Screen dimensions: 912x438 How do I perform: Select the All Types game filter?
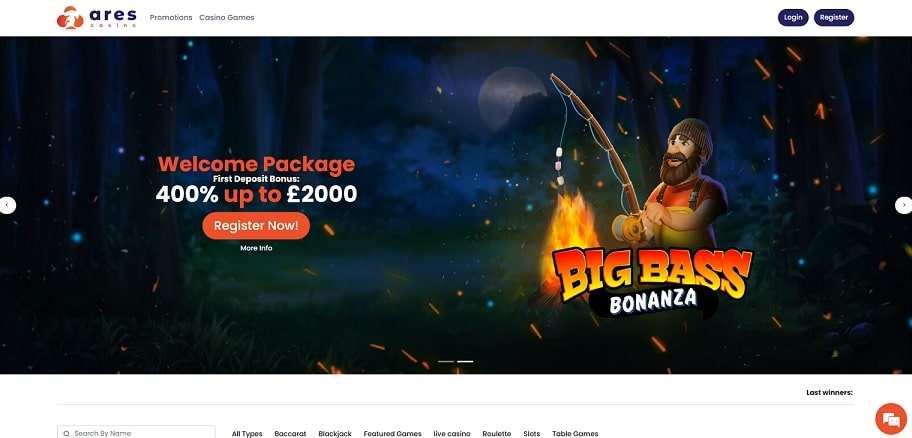(247, 433)
